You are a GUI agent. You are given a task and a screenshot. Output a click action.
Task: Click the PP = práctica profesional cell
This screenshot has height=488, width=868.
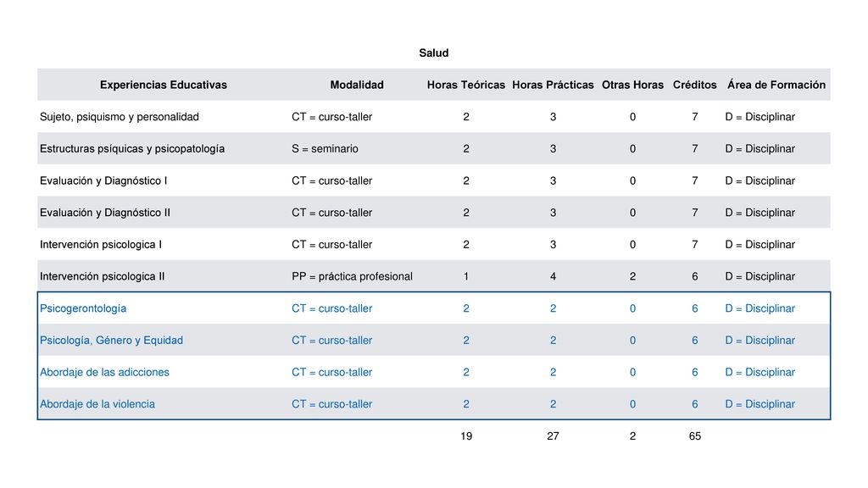352,277
